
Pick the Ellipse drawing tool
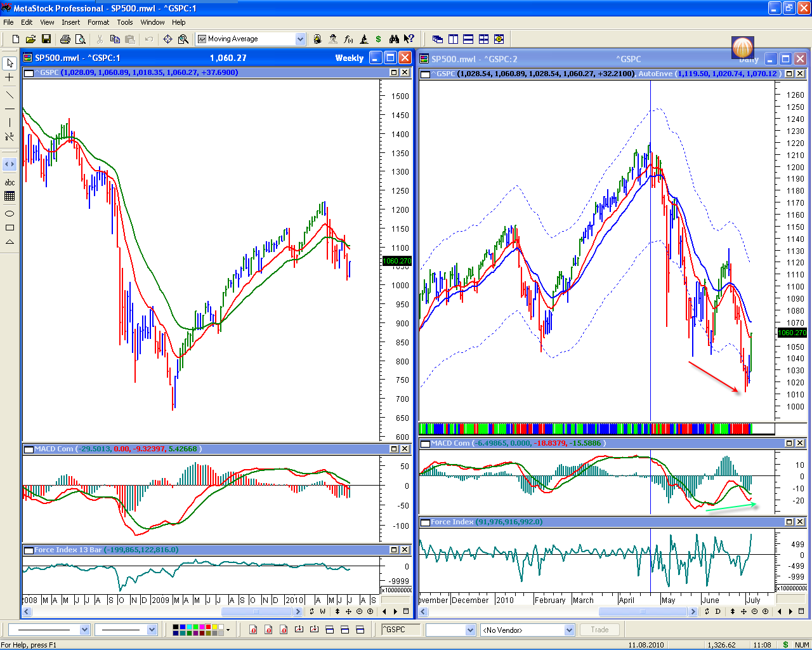(x=10, y=213)
